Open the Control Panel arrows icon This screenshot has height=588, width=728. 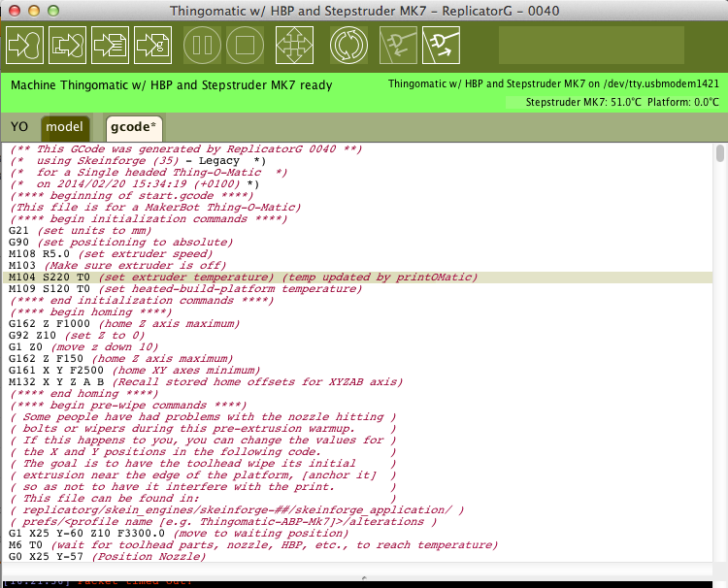point(294,45)
